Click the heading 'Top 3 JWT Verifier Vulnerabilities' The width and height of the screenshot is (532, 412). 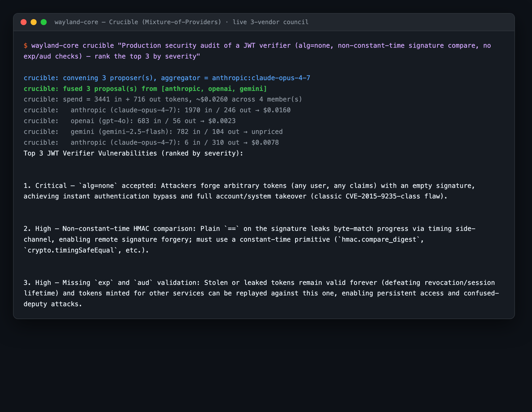(x=90, y=153)
